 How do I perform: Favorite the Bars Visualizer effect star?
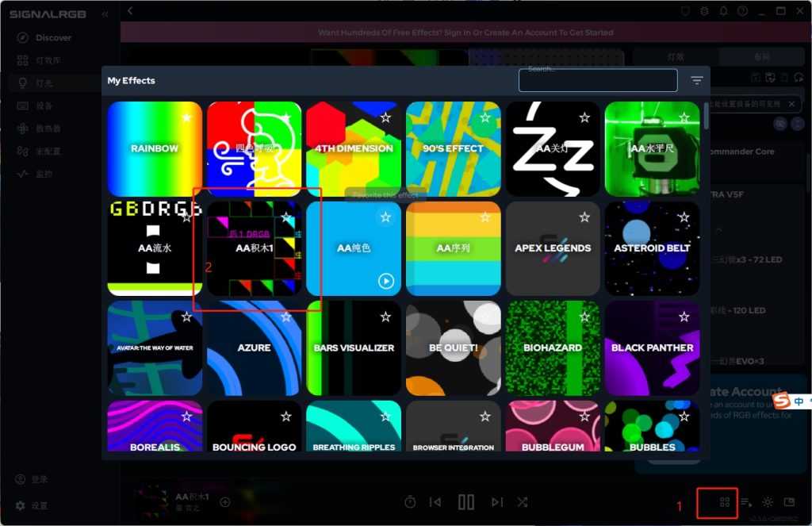tap(385, 317)
